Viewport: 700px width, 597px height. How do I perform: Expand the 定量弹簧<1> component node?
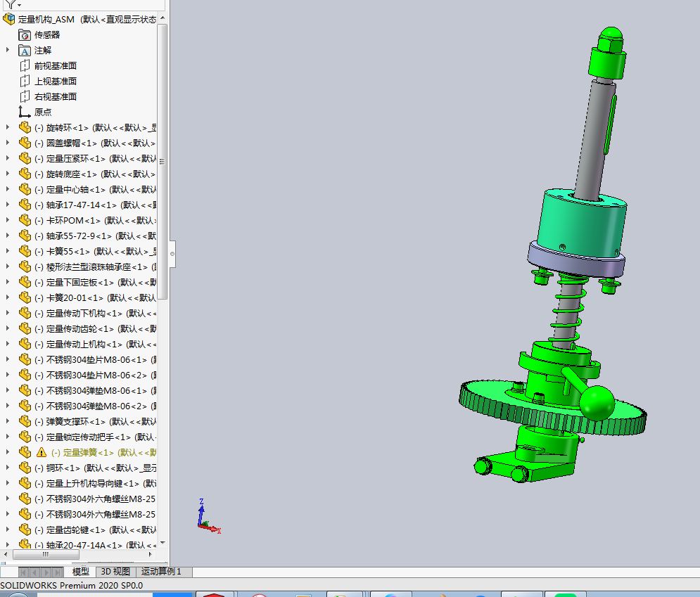click(x=7, y=452)
